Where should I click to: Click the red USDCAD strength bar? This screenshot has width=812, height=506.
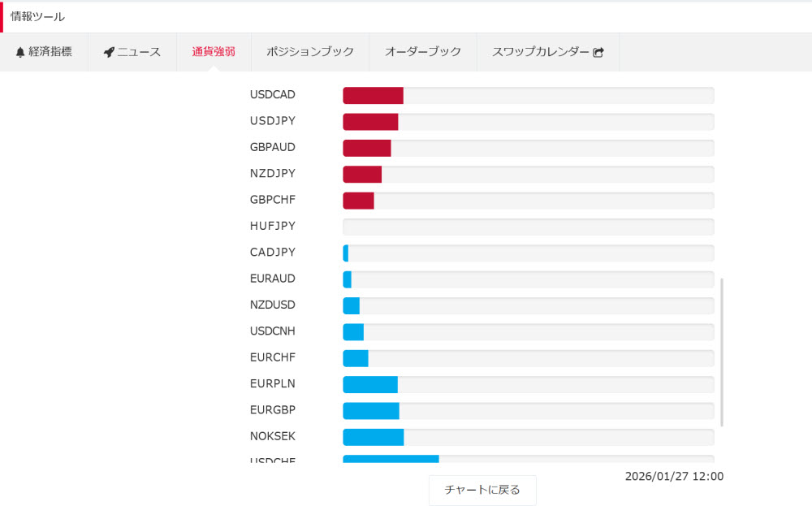[x=373, y=96]
